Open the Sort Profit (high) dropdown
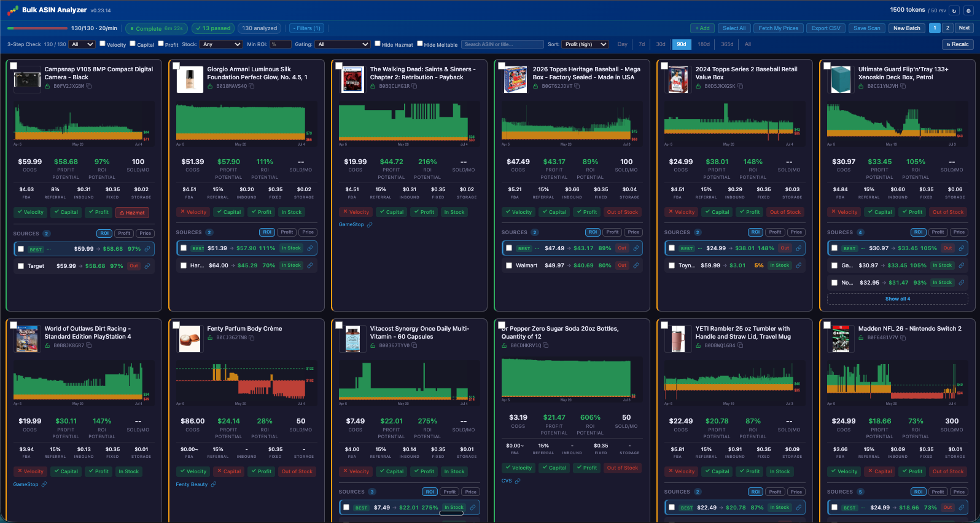980x523 pixels. tap(585, 44)
